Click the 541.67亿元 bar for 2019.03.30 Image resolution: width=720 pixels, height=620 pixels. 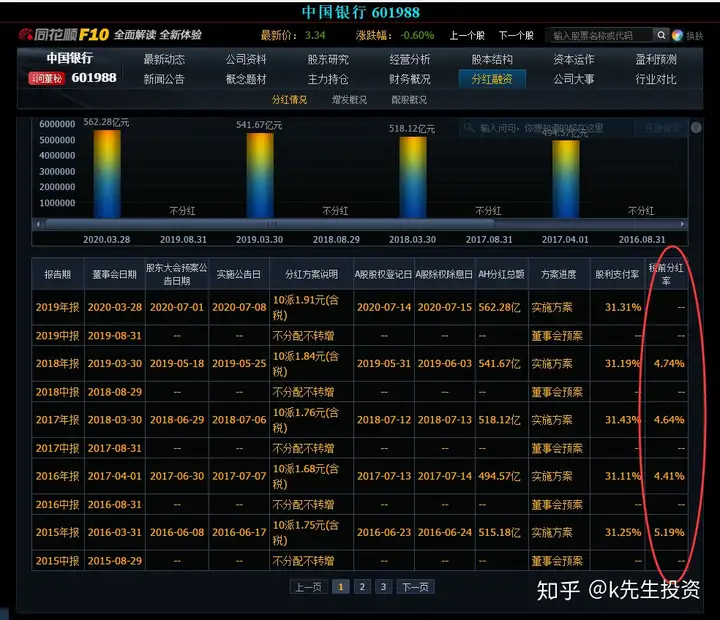[260, 175]
